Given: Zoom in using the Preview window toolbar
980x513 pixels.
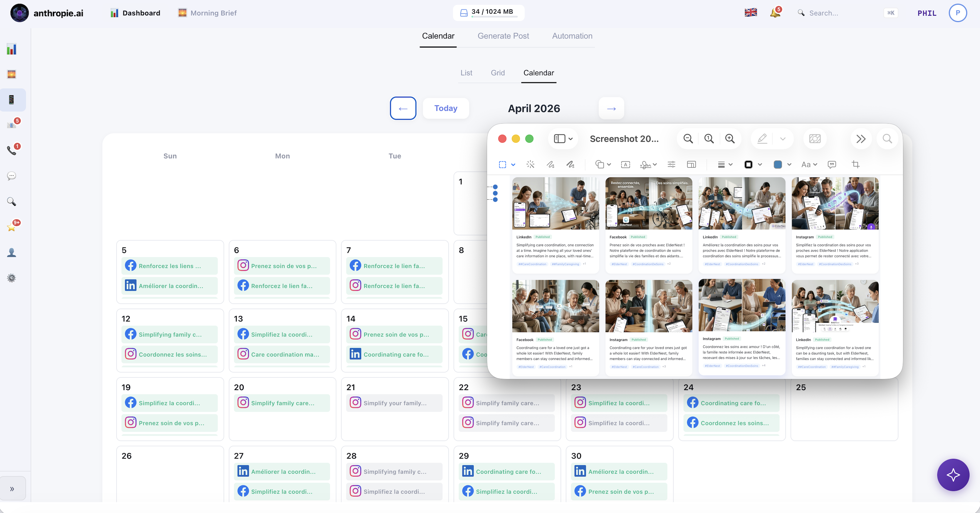Looking at the screenshot, I should point(730,139).
